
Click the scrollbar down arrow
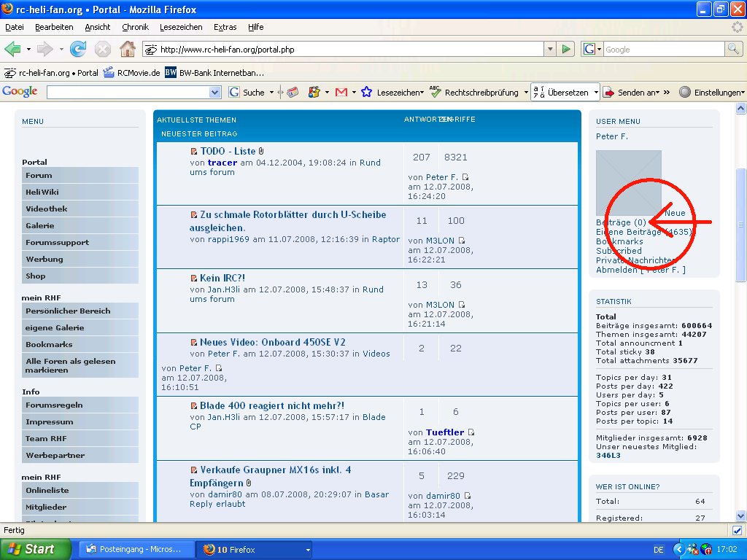(x=741, y=516)
